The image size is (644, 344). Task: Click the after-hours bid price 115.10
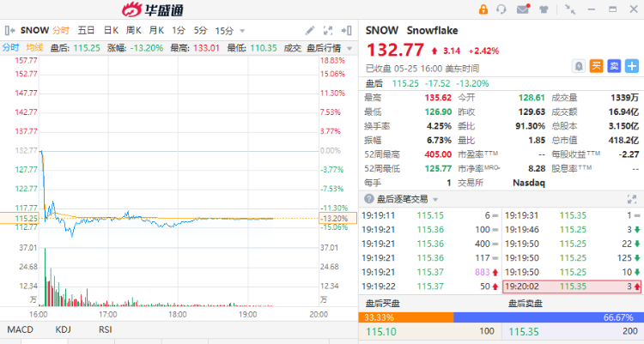[381, 332]
